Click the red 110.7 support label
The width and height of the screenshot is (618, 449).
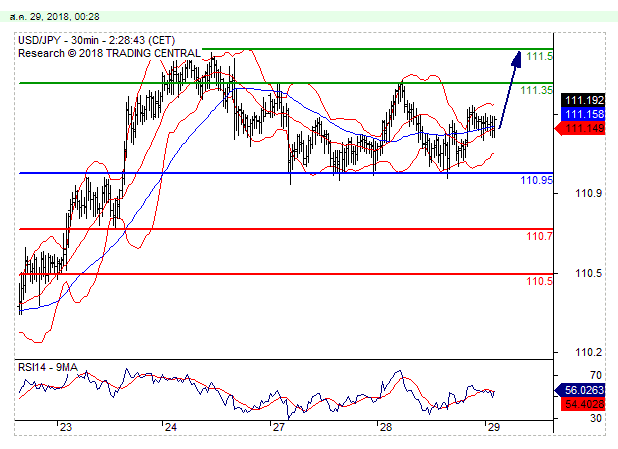(540, 236)
